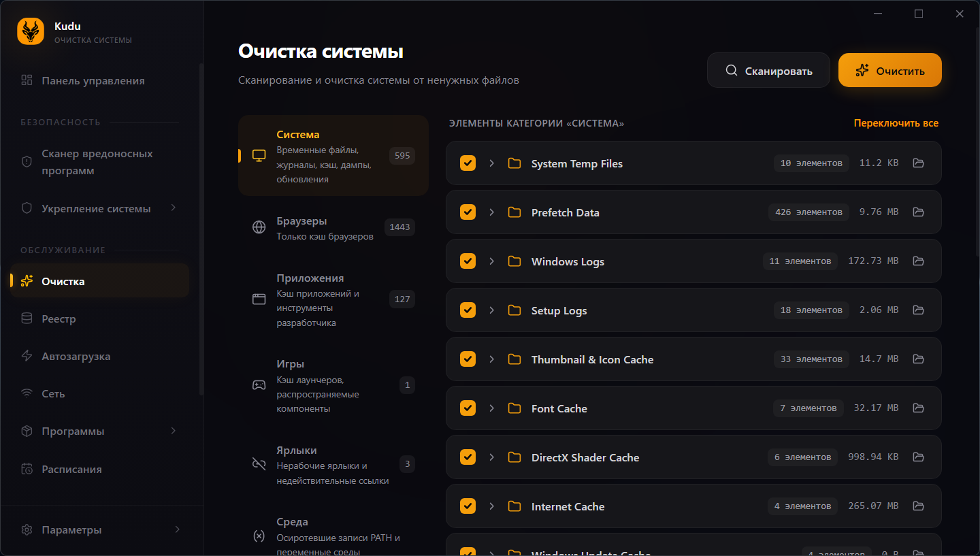Open folder location for Font Cache
Screen dimensions: 980x556
tap(918, 408)
